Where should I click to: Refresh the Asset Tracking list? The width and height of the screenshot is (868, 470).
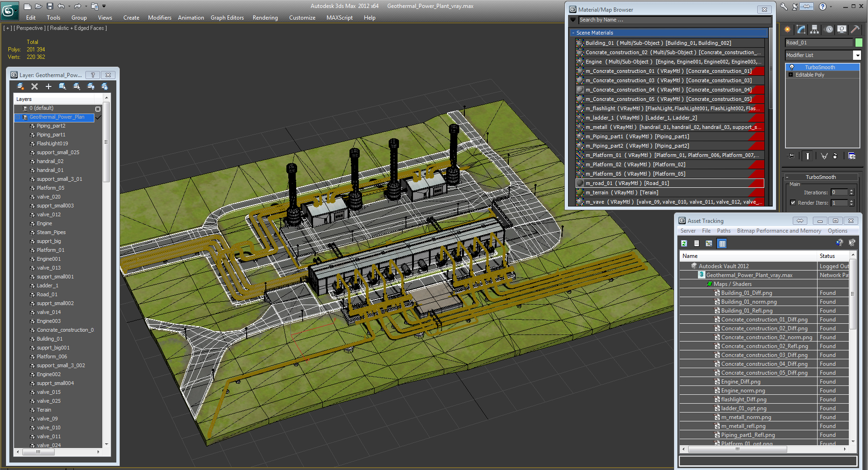click(x=684, y=243)
